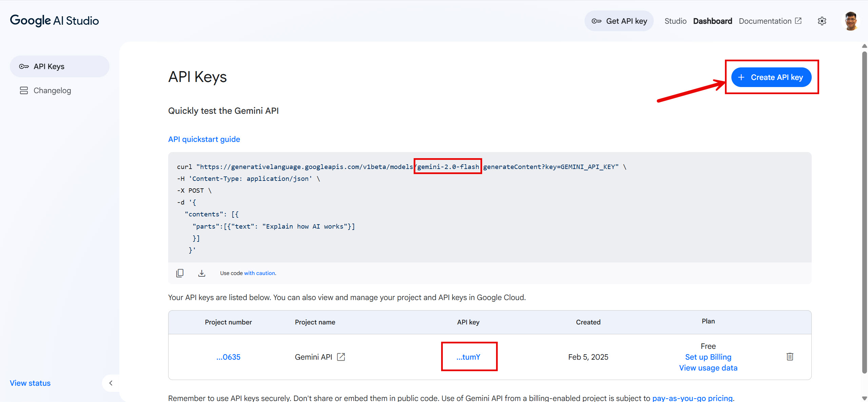Click the 'Project name' column header
The width and height of the screenshot is (868, 402).
pos(315,322)
